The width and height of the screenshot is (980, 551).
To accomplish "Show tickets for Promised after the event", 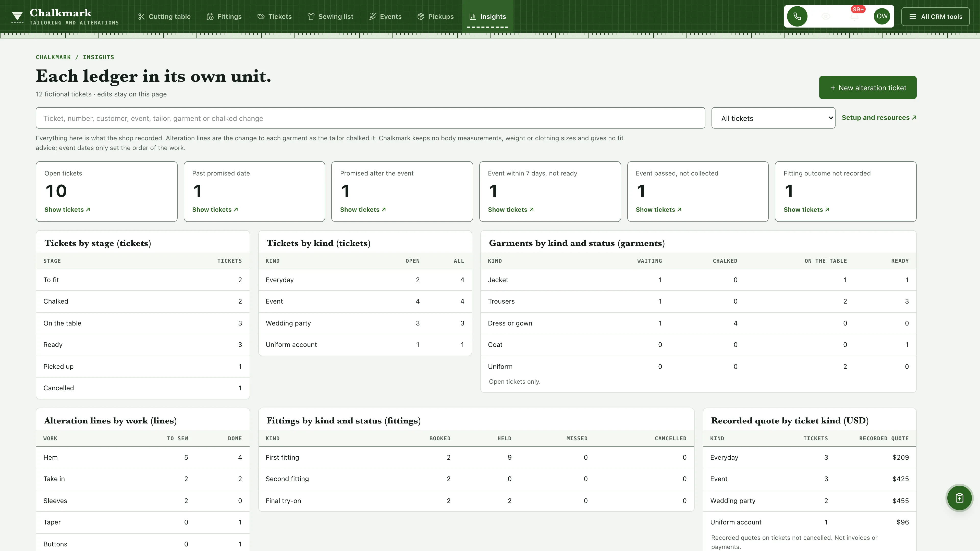I will tap(363, 209).
